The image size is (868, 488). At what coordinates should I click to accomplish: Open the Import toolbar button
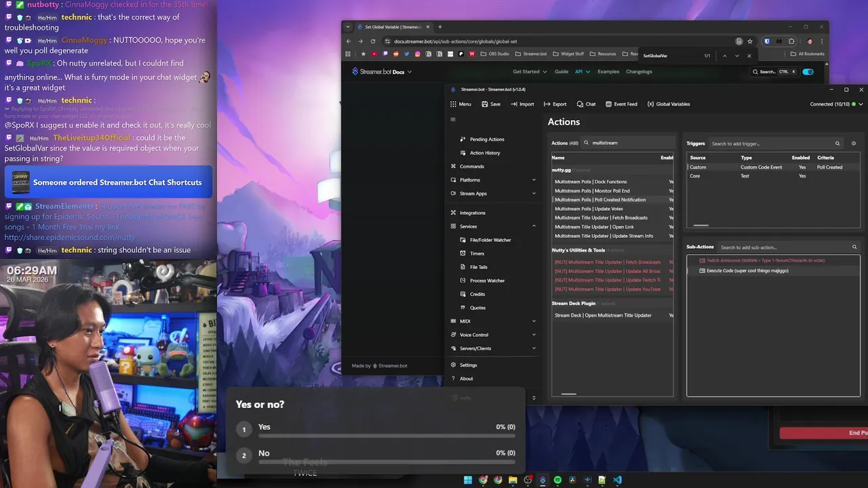click(x=522, y=104)
